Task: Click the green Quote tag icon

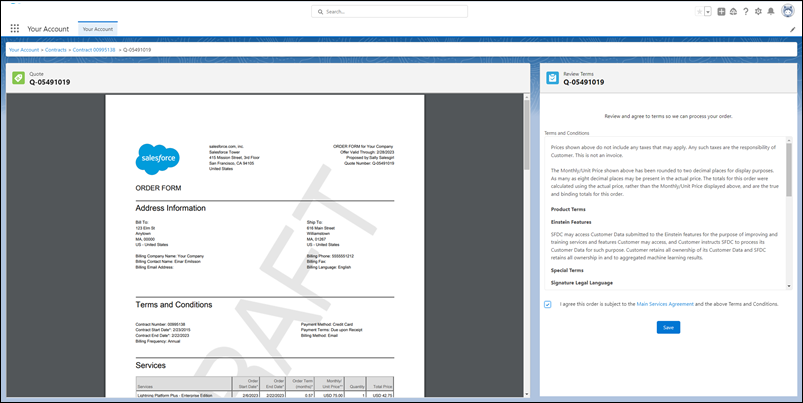Action: (x=18, y=78)
